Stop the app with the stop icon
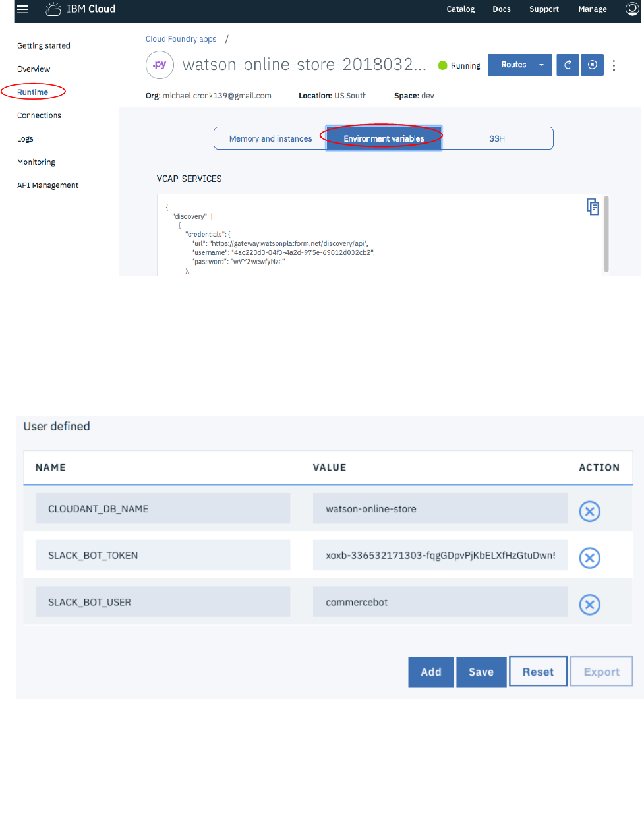The image size is (644, 830). 592,65
